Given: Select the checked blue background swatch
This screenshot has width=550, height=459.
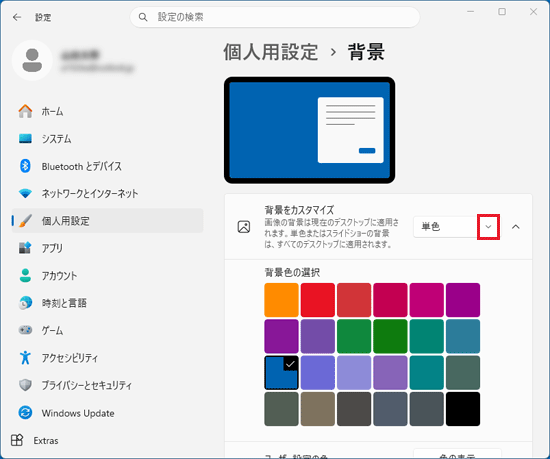Looking at the screenshot, I should pos(281,372).
